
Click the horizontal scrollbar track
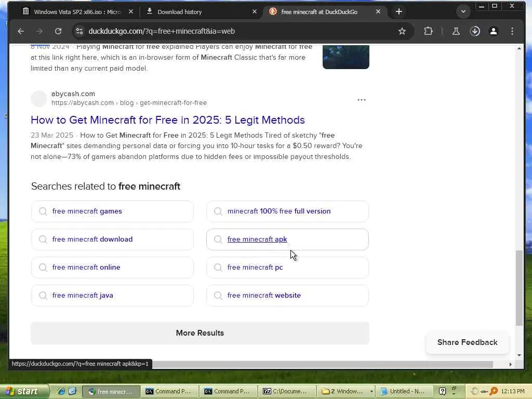(322, 364)
